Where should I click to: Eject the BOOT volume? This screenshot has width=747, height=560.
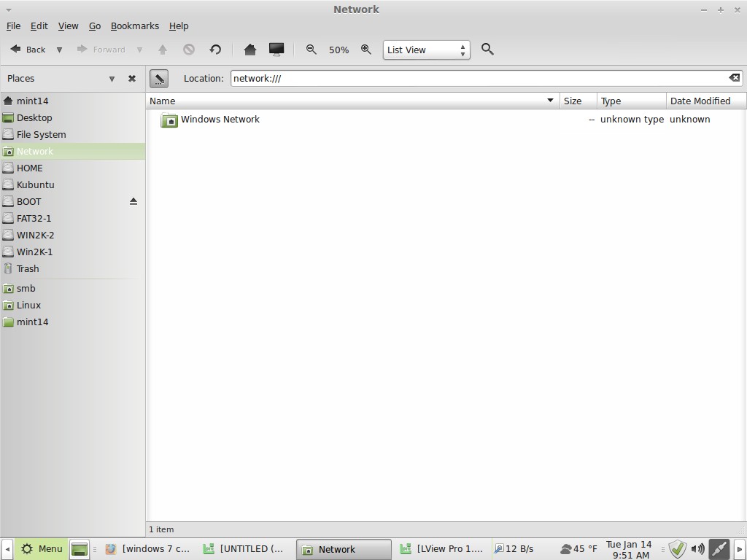(133, 201)
